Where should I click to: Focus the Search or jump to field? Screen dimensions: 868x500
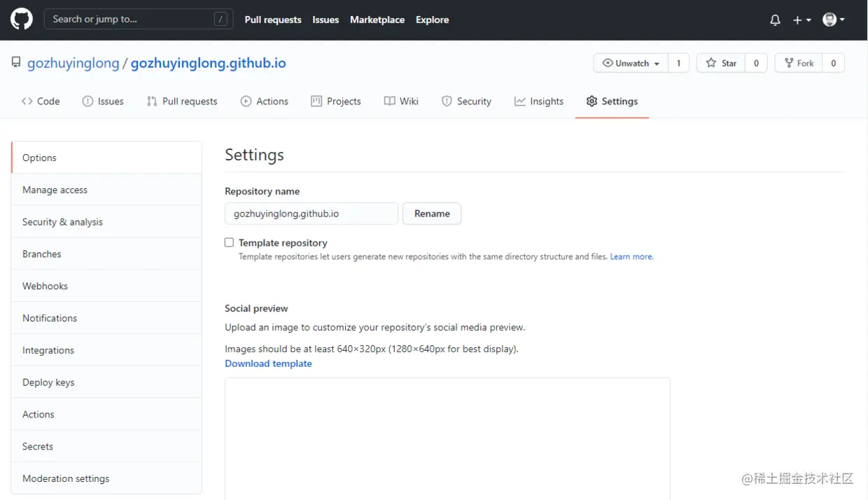[x=139, y=20]
